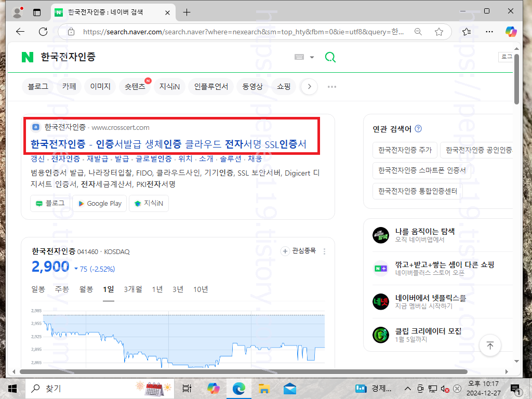Run search with green magnifier button

tap(330, 57)
